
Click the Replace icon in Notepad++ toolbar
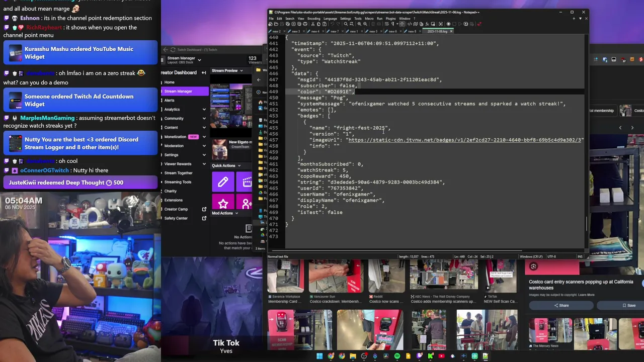point(351,24)
